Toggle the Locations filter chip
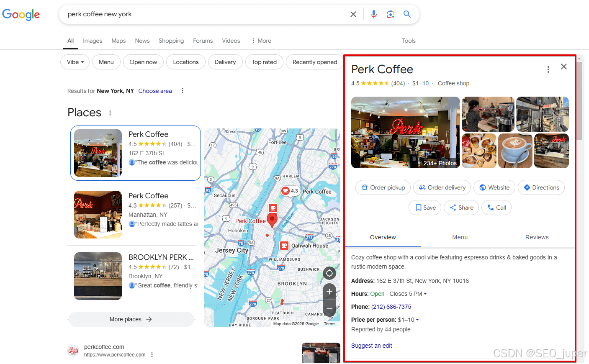 (186, 62)
